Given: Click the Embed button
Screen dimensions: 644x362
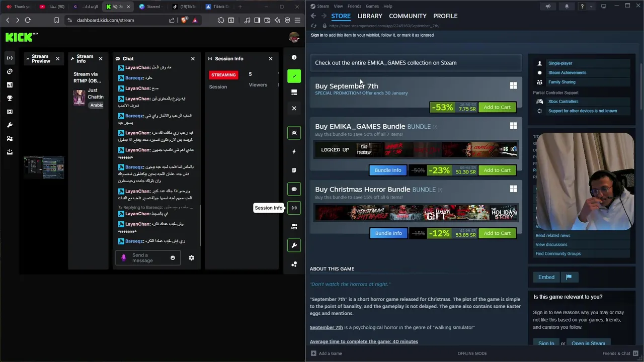Looking at the screenshot, I should click(x=546, y=277).
